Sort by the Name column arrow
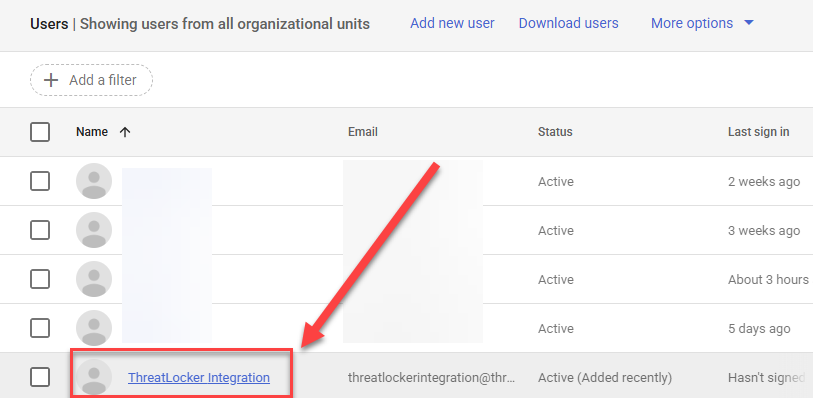The width and height of the screenshot is (813, 398). [x=124, y=132]
